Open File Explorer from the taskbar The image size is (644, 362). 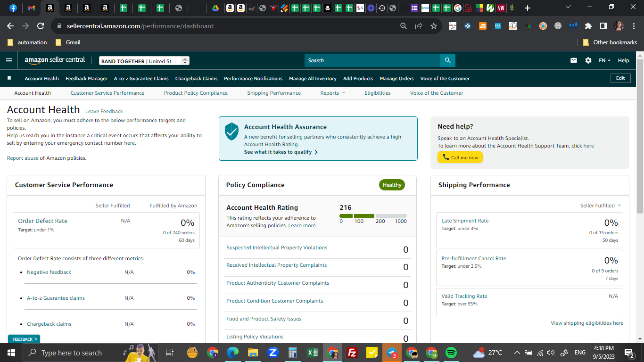253,353
